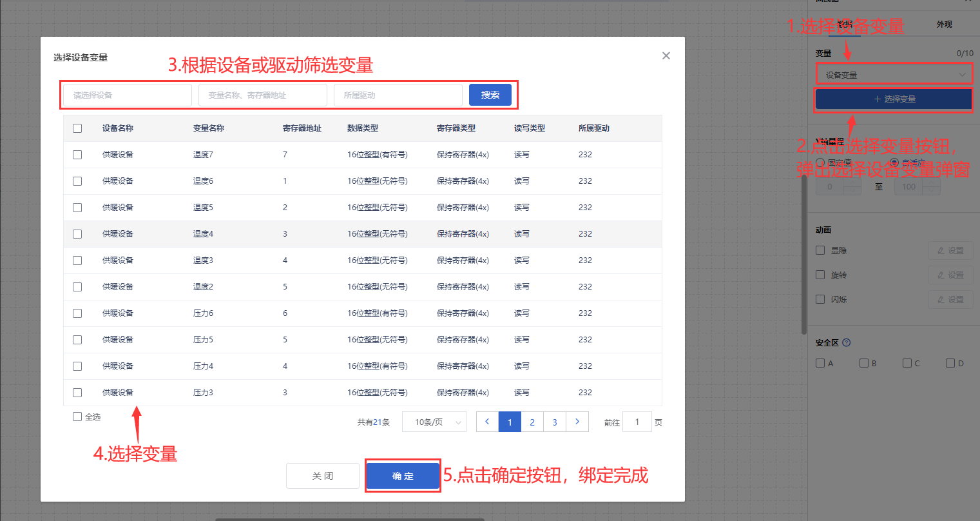Click the 所属驱动 column header
980x521 pixels.
click(594, 128)
